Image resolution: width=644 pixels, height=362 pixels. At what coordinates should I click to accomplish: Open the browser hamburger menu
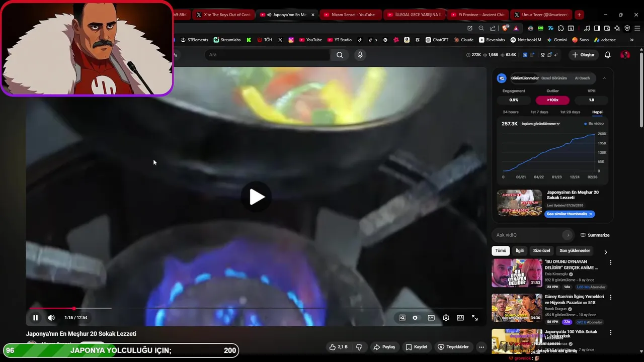pyautogui.click(x=637, y=28)
